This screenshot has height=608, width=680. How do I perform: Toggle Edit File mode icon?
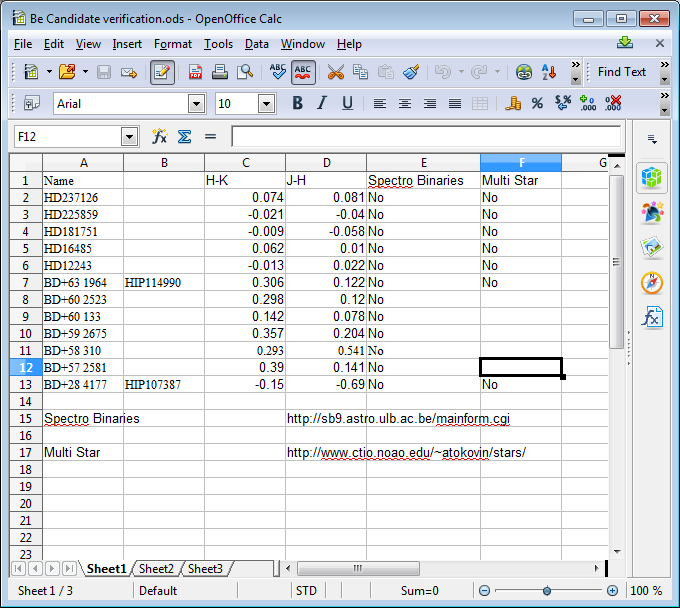click(162, 72)
